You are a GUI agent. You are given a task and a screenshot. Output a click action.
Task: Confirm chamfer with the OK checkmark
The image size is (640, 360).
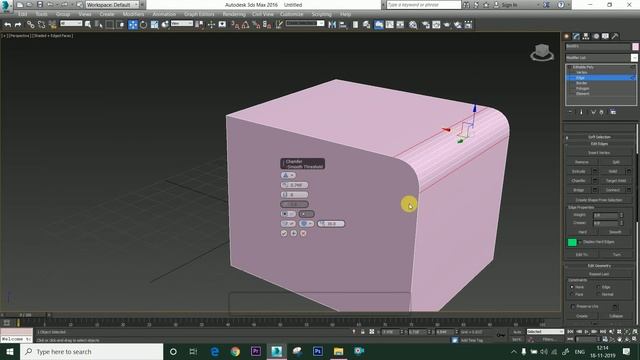pos(284,233)
